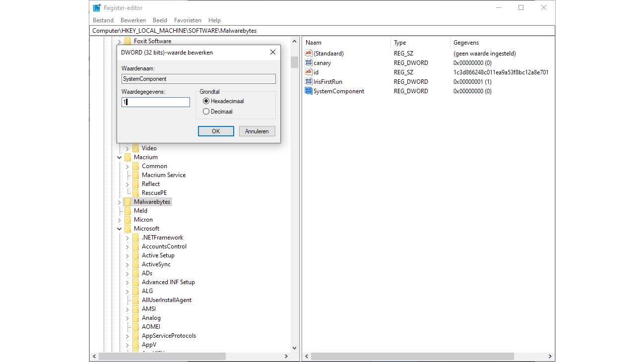The height and width of the screenshot is (362, 644).
Task: Click the AllUserInstallAgent folder icon
Action: click(x=135, y=300)
